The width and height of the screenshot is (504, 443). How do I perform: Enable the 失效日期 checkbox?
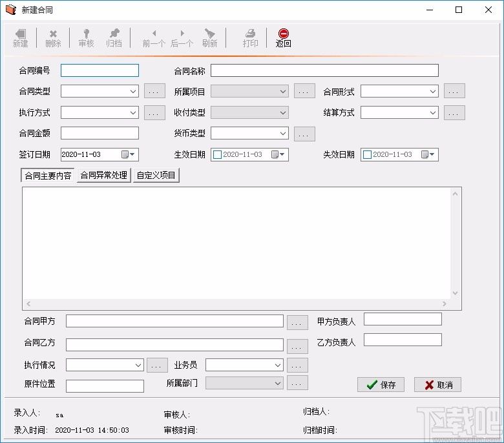367,154
